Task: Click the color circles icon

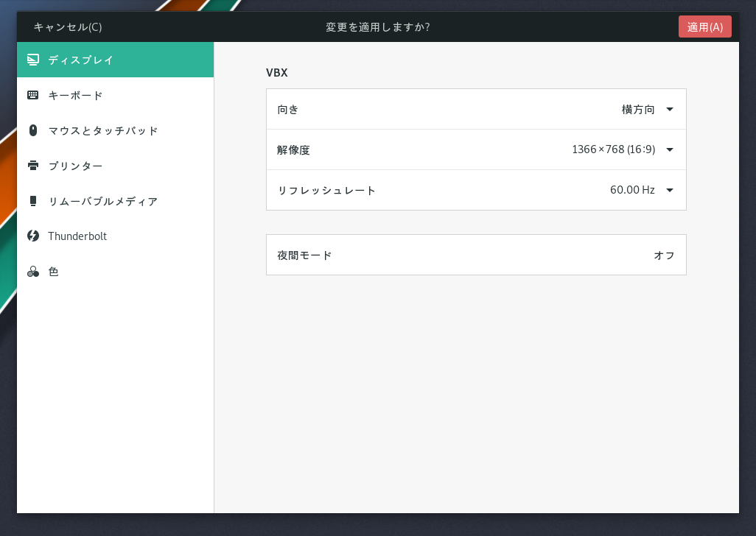Action: [32, 272]
